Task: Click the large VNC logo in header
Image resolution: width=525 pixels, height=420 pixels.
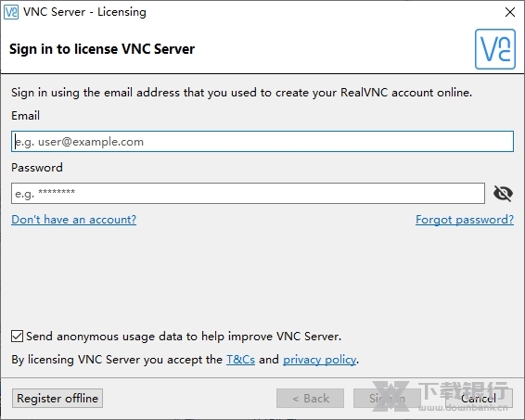Action: click(x=495, y=49)
